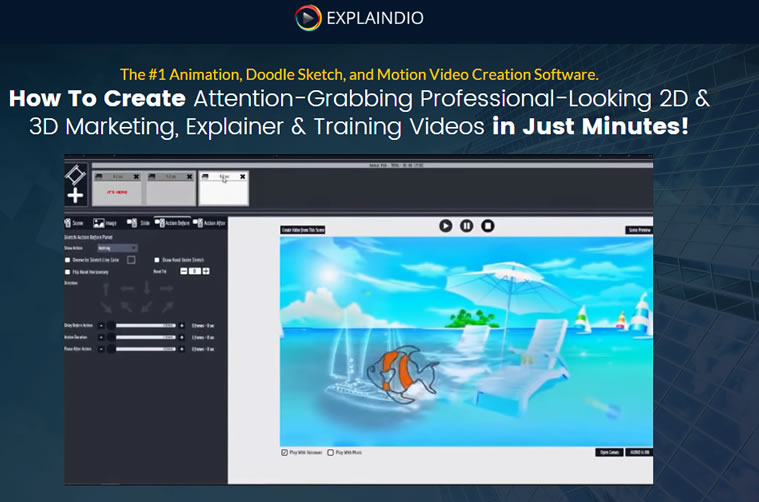The image size is (759, 502).
Task: Add a new scene with the plus icon
Action: 75,196
